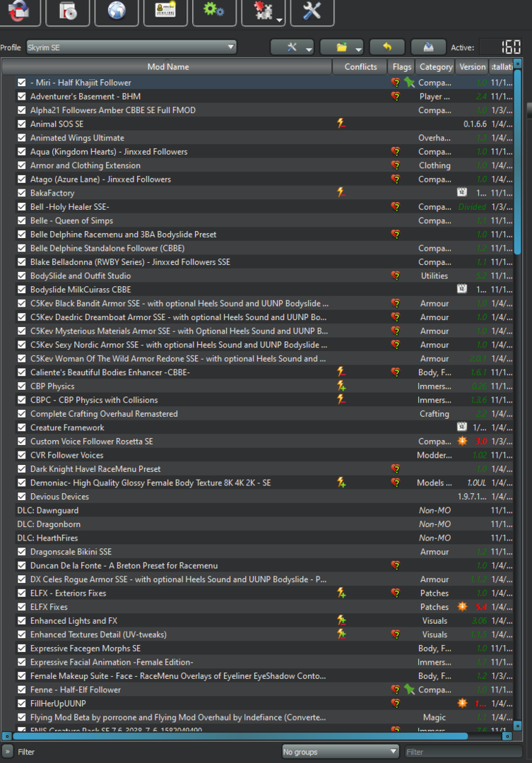Select Dark Knight Havel RaceMenu Preset
532x763 pixels.
(x=95, y=469)
